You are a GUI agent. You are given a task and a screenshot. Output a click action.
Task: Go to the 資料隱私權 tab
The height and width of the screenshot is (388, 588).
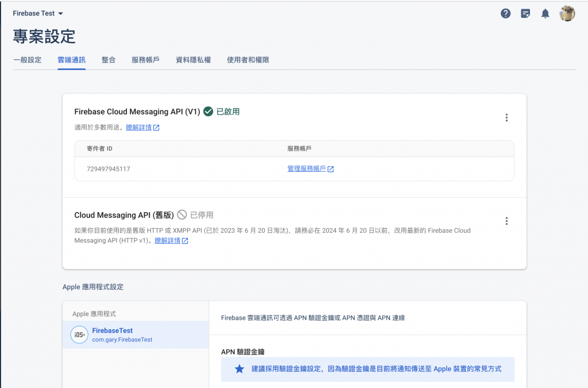[x=193, y=60]
